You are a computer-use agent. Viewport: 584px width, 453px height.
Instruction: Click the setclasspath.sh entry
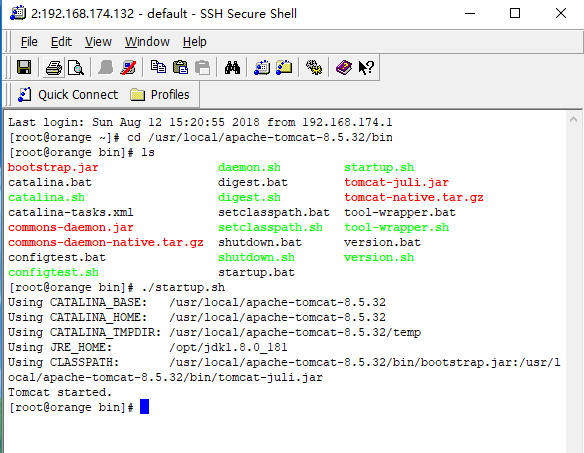point(270,227)
